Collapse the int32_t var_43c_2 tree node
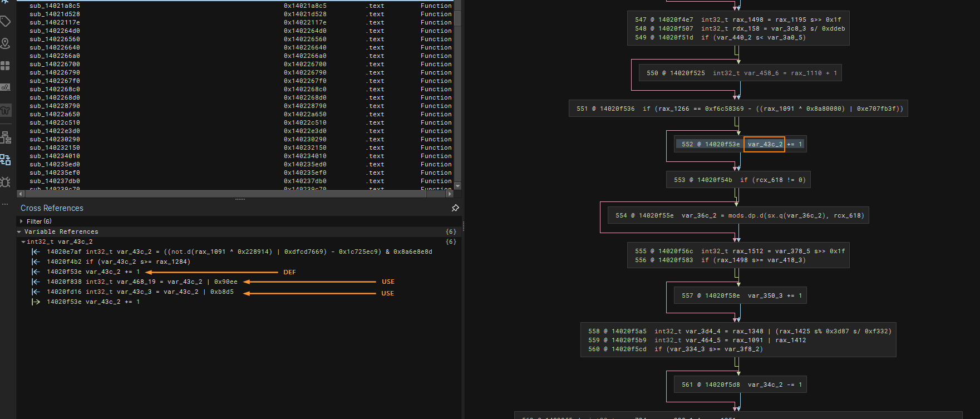Image resolution: width=980 pixels, height=419 pixels. click(x=23, y=242)
